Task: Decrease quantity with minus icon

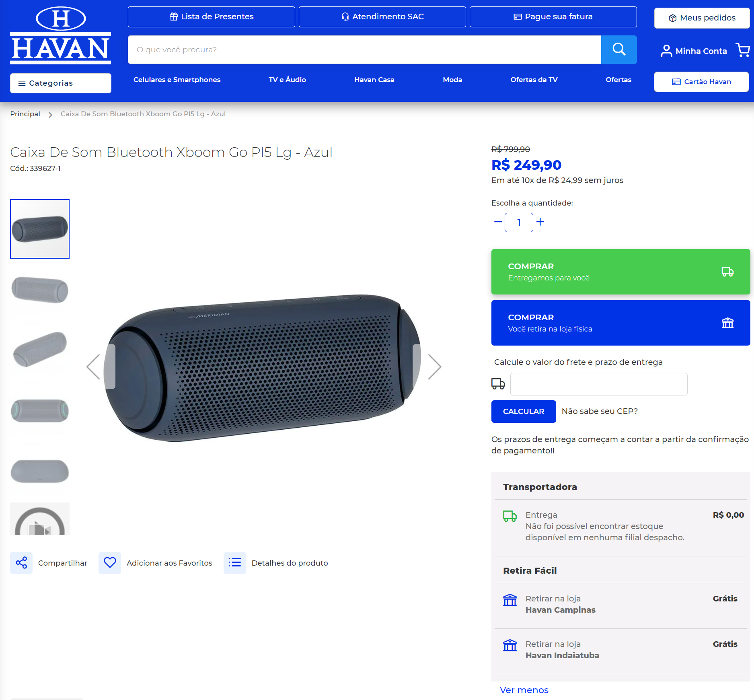Action: [x=498, y=222]
